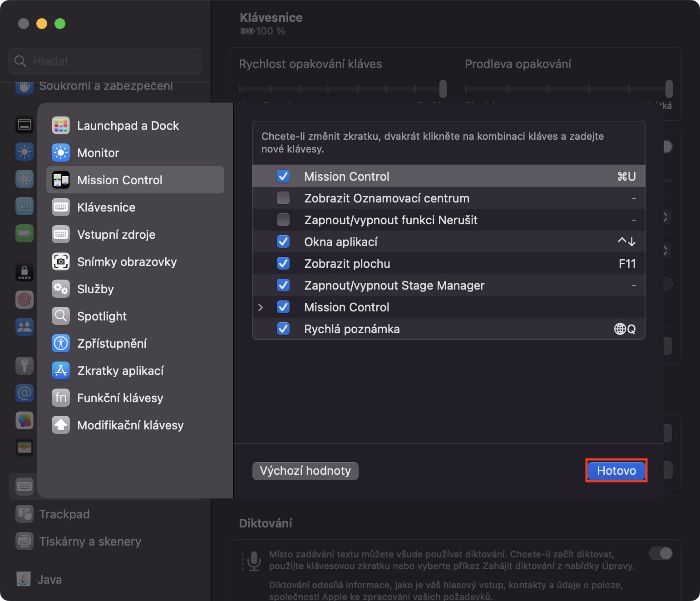Viewport: 700px width, 601px height.
Task: Click the Launchpad a Dock icon
Action: [61, 126]
